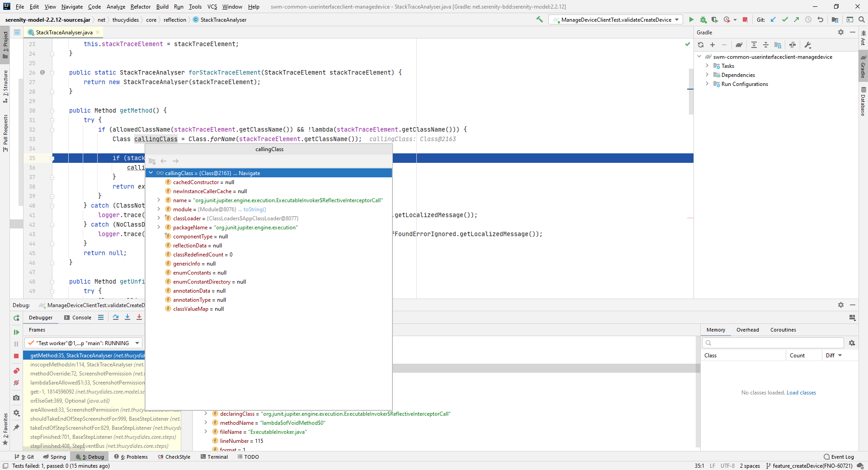Open the run configuration dropdown

point(616,19)
